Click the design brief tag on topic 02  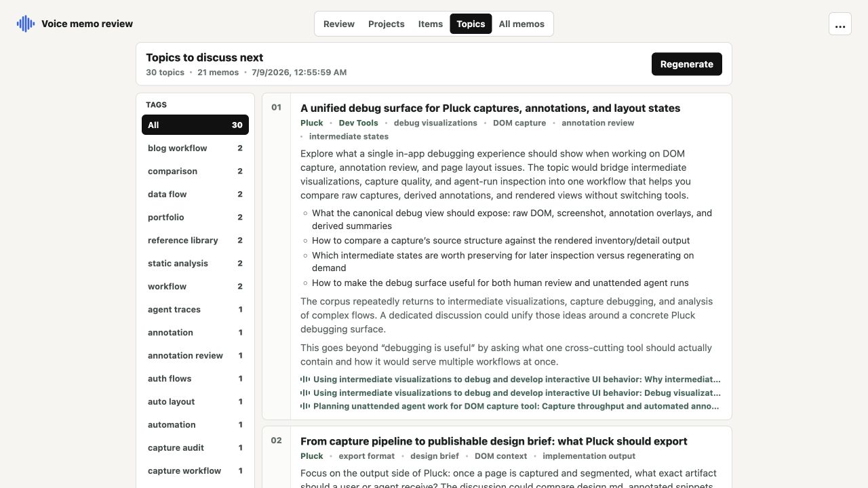coord(435,456)
